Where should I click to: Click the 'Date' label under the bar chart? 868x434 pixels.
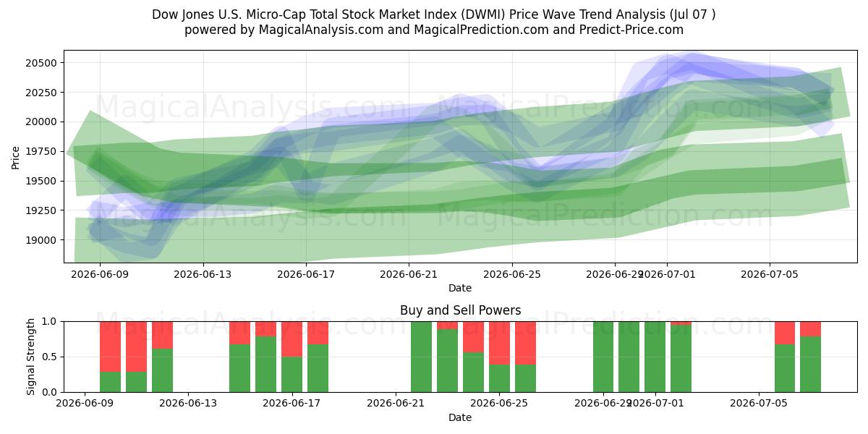point(460,417)
